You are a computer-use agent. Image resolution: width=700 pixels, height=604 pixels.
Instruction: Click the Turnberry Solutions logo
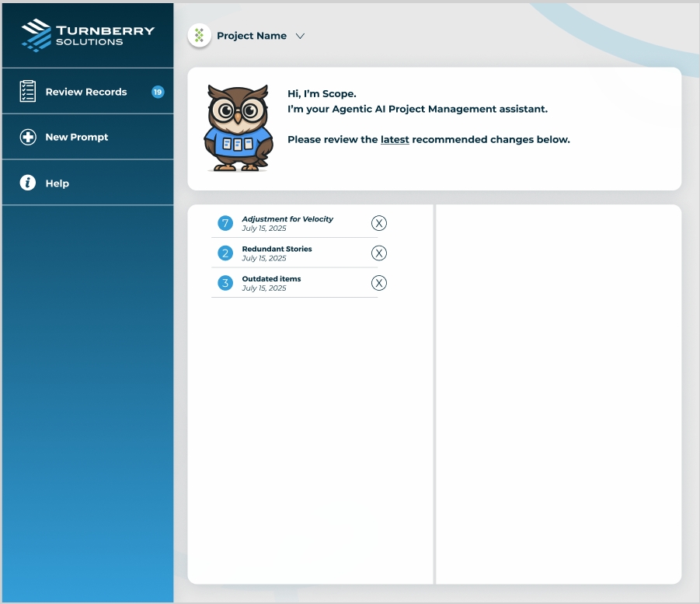(87, 35)
